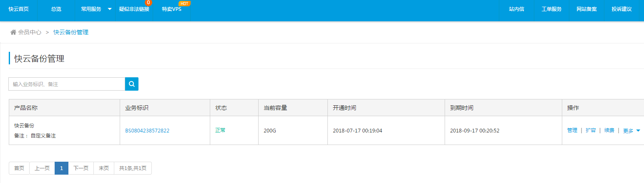
Task: Click the home icon in breadcrumb
Action: [13, 32]
